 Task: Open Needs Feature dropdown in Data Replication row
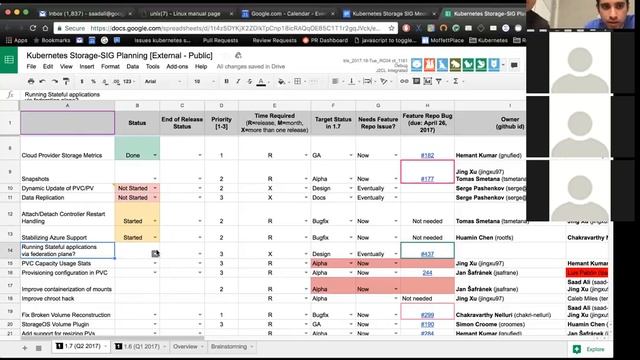click(x=396, y=198)
